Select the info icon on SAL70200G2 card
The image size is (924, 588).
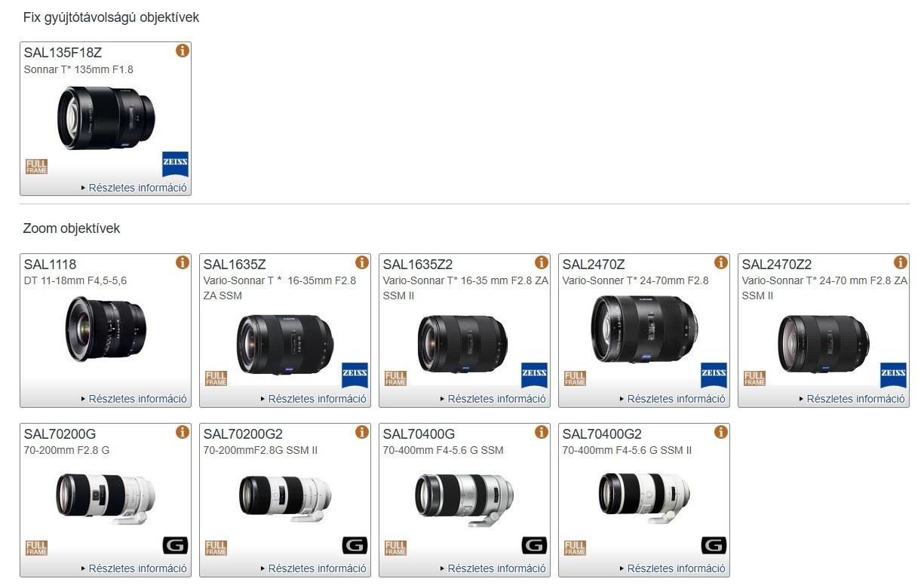[x=362, y=432]
